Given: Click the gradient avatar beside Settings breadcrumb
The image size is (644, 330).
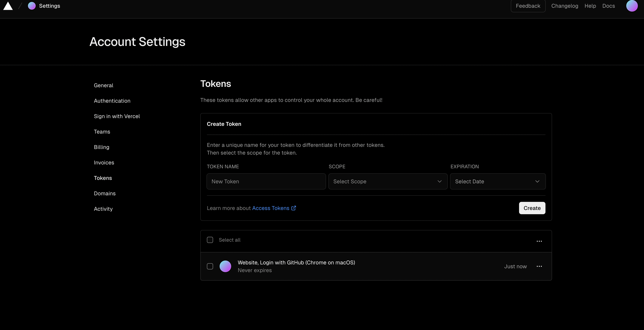Looking at the screenshot, I should 32,6.
